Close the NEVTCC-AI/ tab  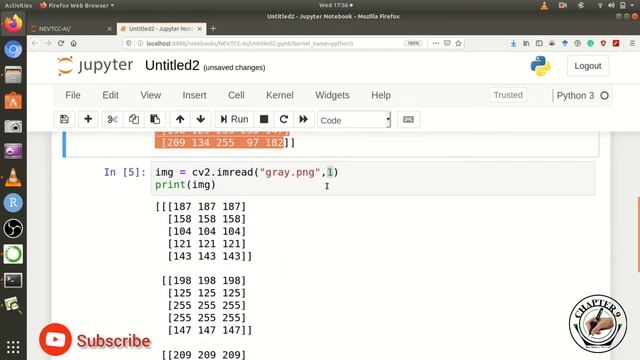pos(109,29)
